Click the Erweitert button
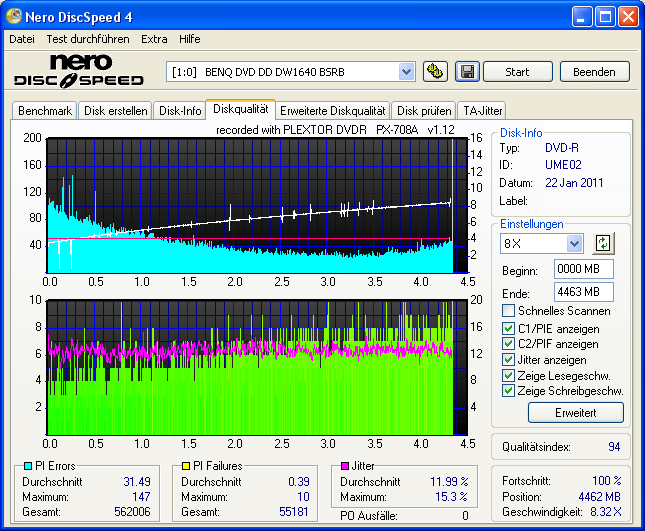This screenshot has width=645, height=531. pos(575,413)
